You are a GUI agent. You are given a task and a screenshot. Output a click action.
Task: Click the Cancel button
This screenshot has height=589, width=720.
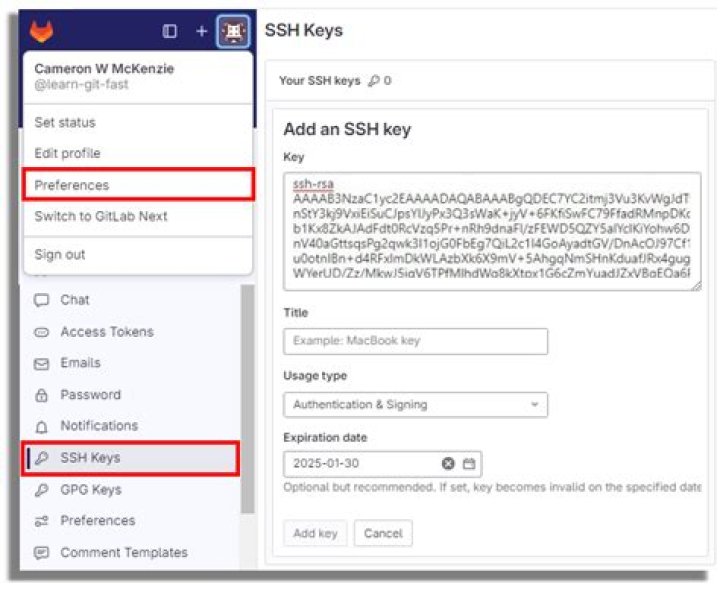[x=383, y=533]
